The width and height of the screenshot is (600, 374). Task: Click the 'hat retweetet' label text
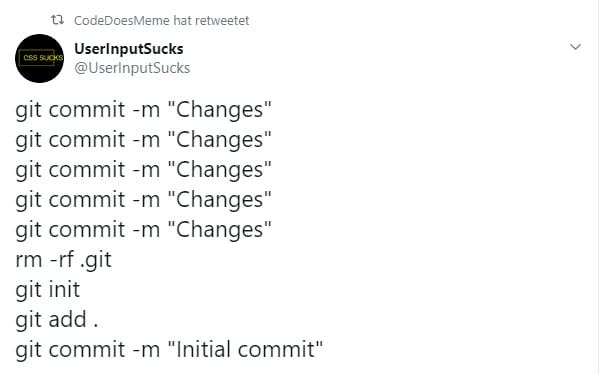coord(211,20)
